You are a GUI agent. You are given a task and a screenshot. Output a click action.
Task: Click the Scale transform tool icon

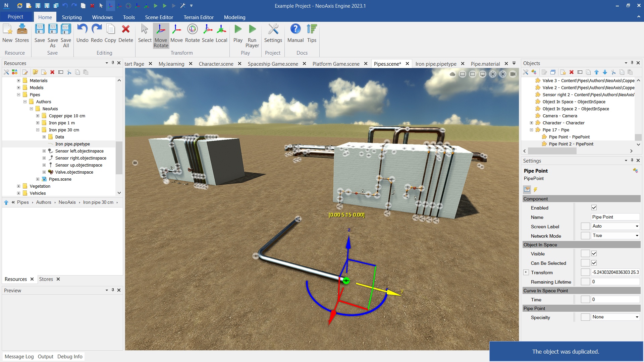click(208, 29)
